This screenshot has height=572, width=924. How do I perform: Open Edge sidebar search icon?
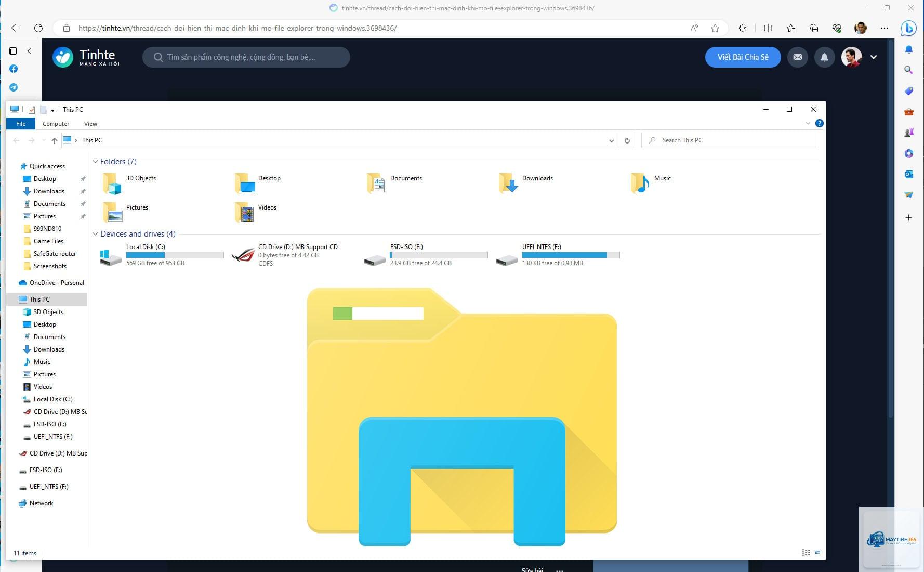908,70
